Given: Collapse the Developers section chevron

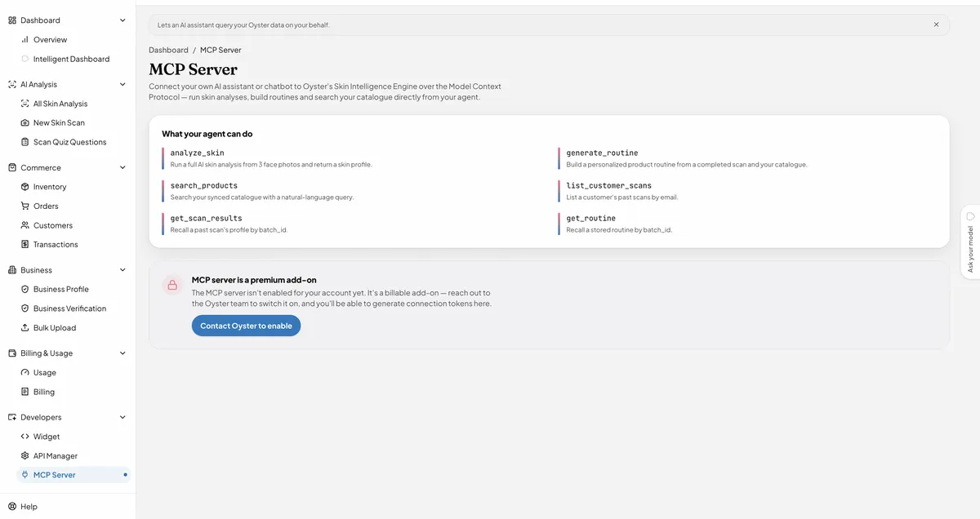Looking at the screenshot, I should point(122,417).
